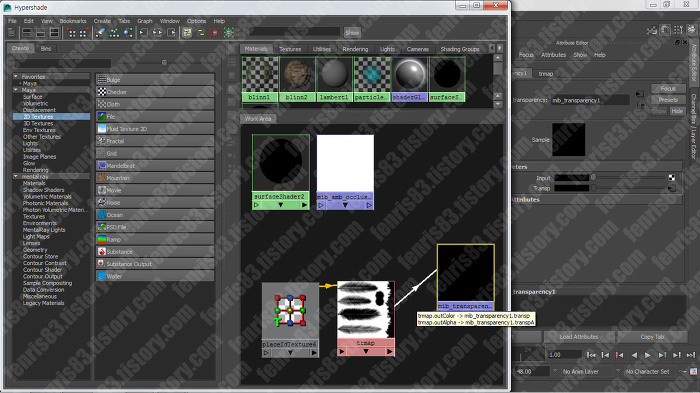Click the Copy Tab button
700x393 pixels.
click(652, 337)
